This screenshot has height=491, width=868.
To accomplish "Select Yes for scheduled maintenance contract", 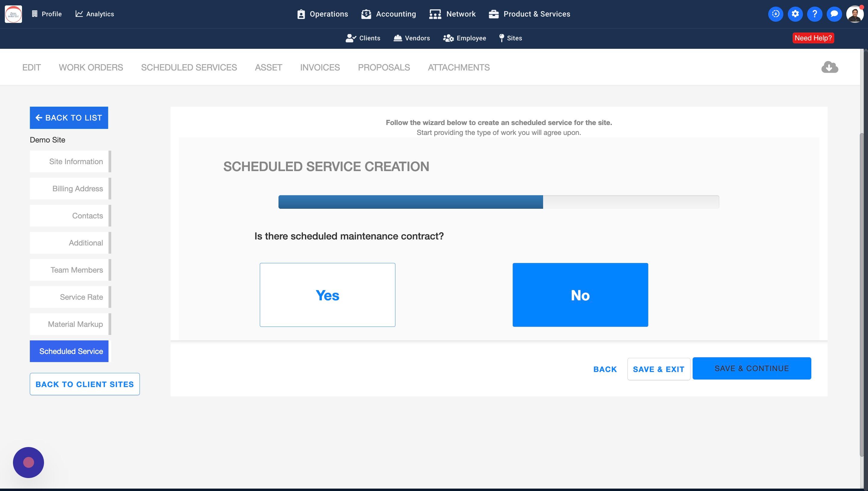I will [327, 295].
